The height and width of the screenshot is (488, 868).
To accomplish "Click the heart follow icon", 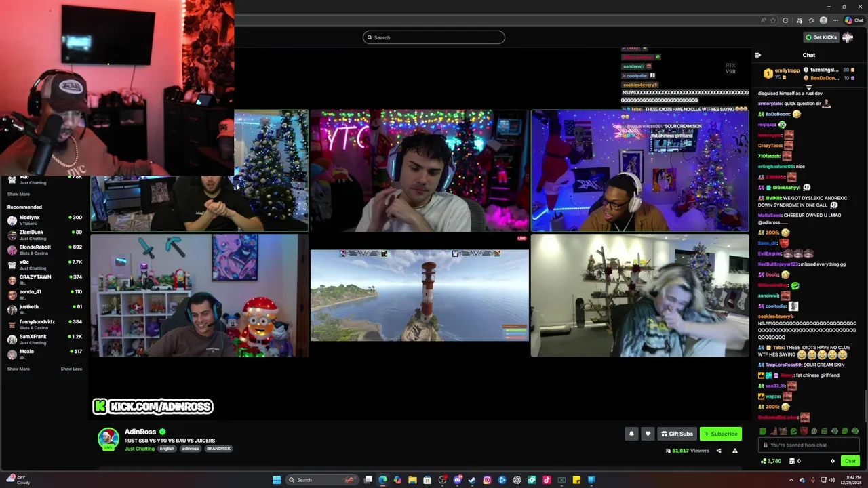I will click(x=648, y=434).
